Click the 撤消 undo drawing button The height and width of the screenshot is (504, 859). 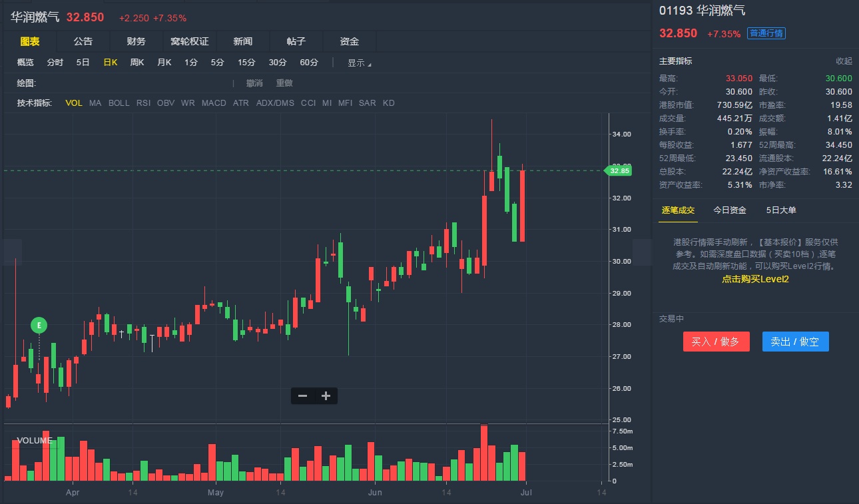(x=254, y=83)
